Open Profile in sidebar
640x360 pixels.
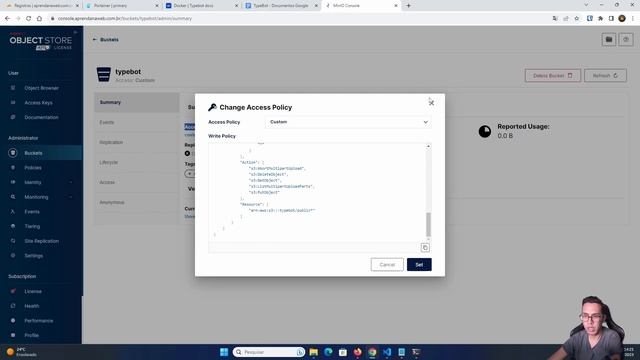tap(31, 336)
